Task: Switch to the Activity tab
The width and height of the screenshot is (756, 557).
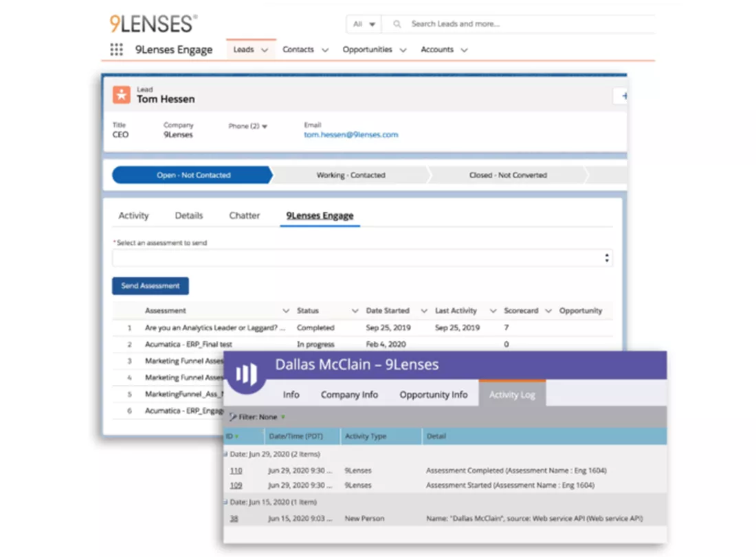Action: (x=133, y=215)
